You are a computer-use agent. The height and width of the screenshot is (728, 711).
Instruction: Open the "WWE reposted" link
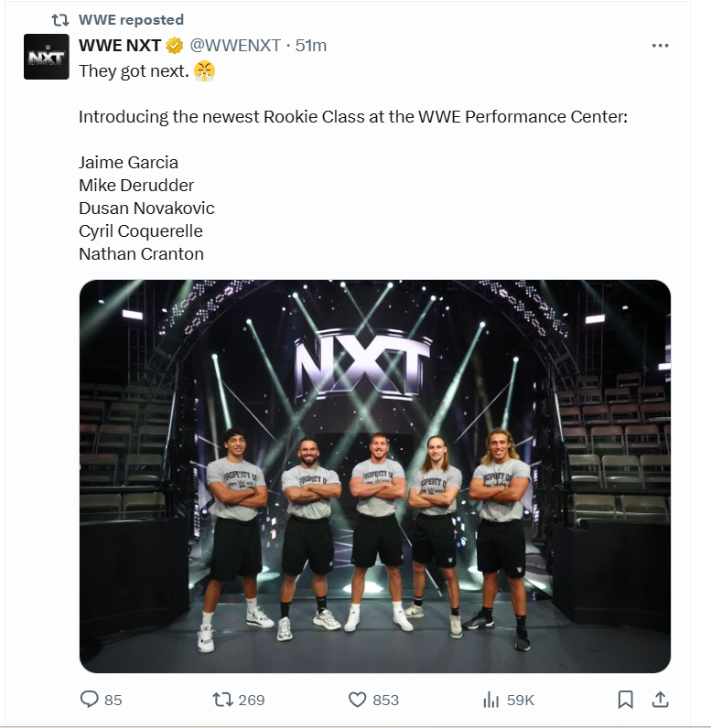point(131,19)
